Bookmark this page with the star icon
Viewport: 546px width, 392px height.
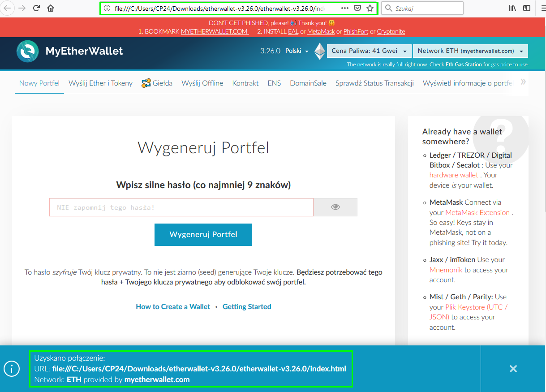[x=370, y=8]
